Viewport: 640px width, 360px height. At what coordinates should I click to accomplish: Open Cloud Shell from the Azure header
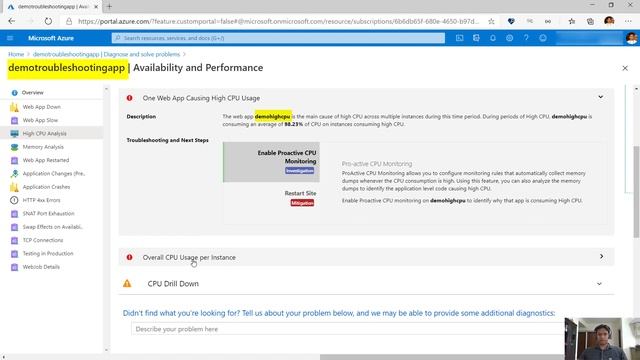pyautogui.click(x=460, y=38)
